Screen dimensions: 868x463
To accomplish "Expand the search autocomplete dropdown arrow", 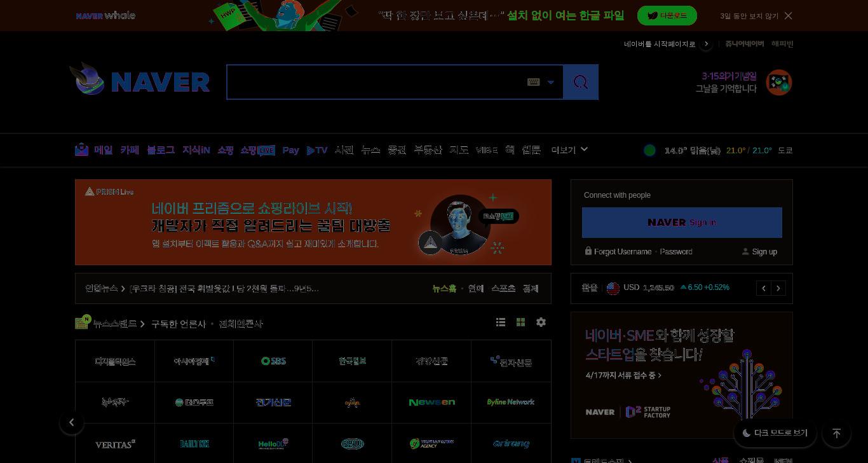I will pos(551,82).
